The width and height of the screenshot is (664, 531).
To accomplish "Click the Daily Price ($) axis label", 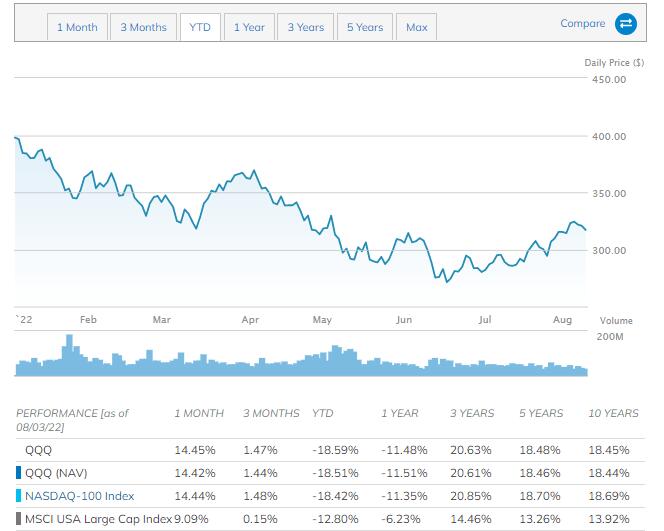I will tap(614, 63).
